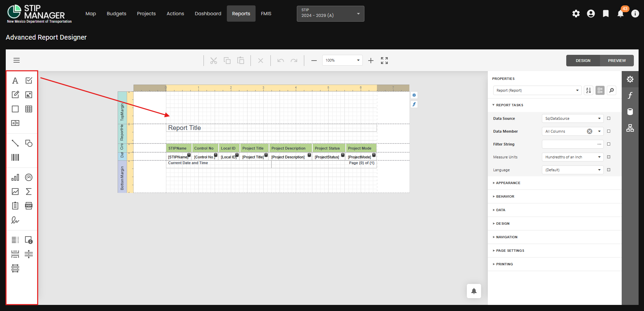
Task: Open the Report Explorer hierarchy tab
Action: [x=630, y=128]
